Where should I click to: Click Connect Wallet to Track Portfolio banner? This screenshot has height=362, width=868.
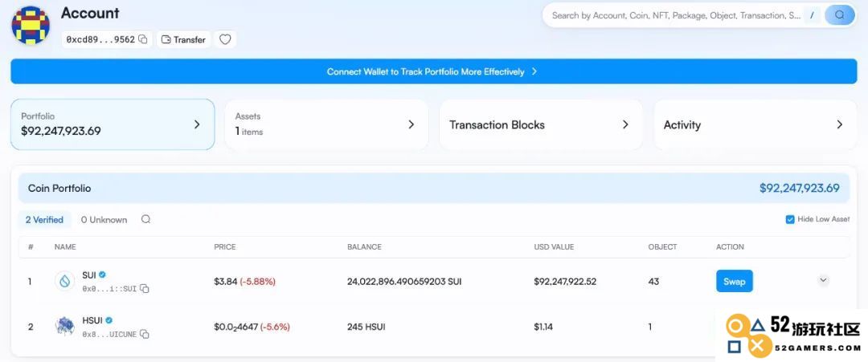[433, 71]
